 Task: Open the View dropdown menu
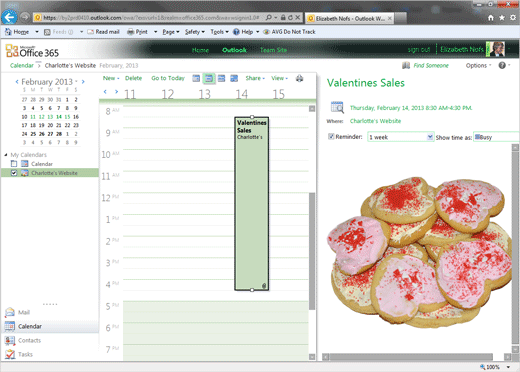pos(279,78)
